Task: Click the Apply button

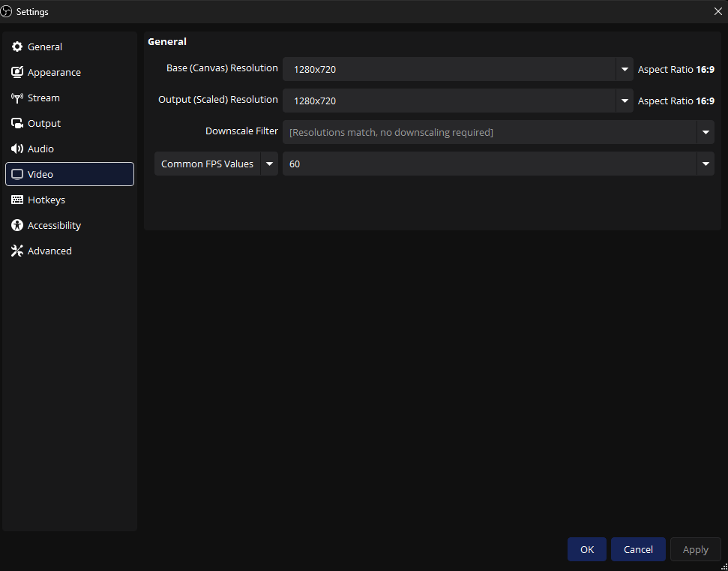Action: [696, 549]
